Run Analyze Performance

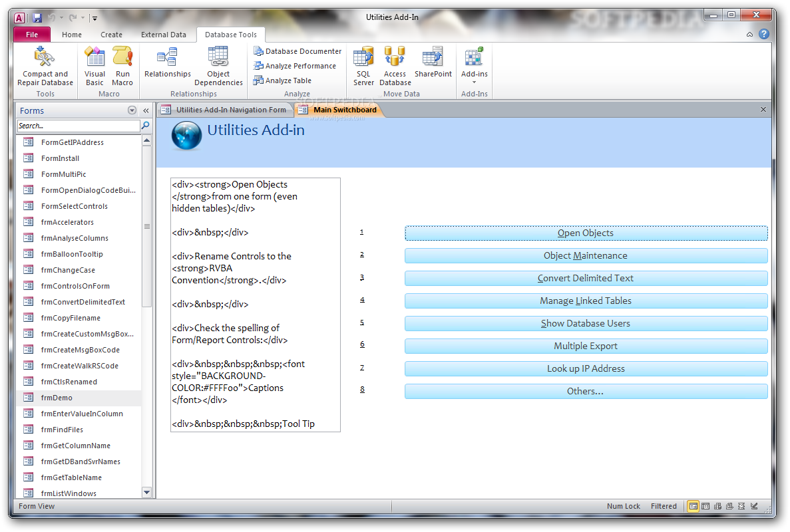pos(295,66)
